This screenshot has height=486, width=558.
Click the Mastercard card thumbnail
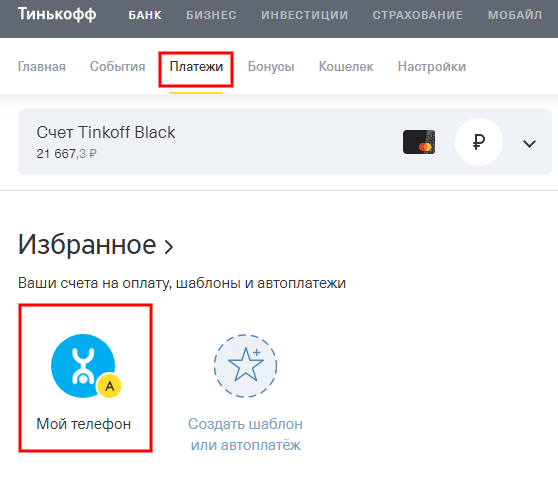point(419,142)
